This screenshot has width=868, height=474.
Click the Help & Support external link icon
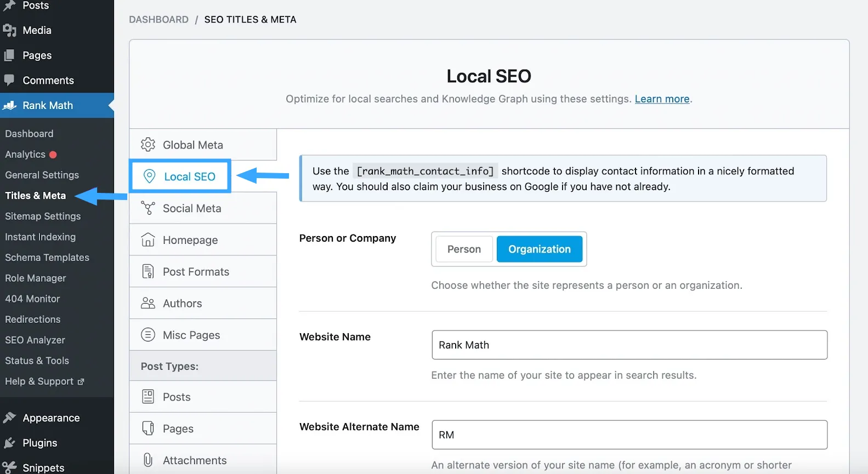[81, 381]
